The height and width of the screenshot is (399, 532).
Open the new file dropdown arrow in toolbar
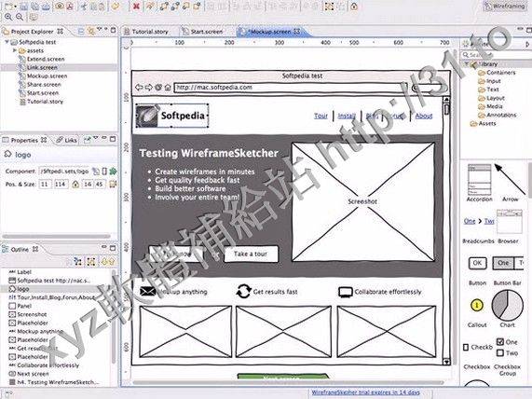pyautogui.click(x=15, y=7)
